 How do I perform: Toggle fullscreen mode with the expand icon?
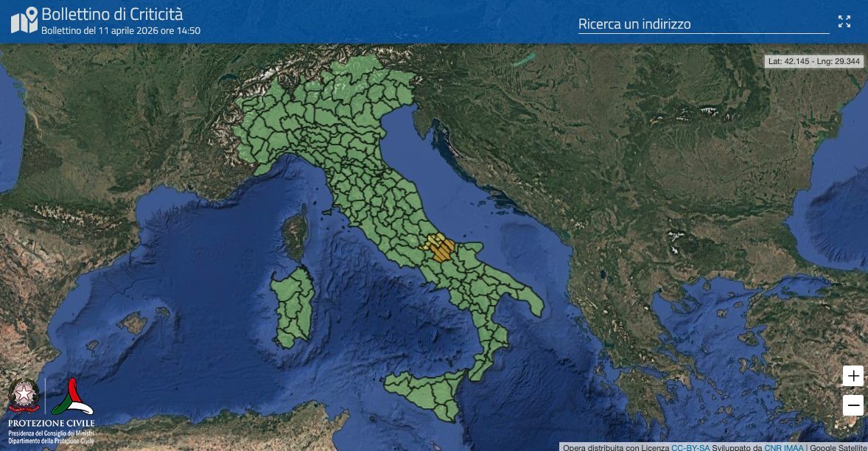point(844,22)
